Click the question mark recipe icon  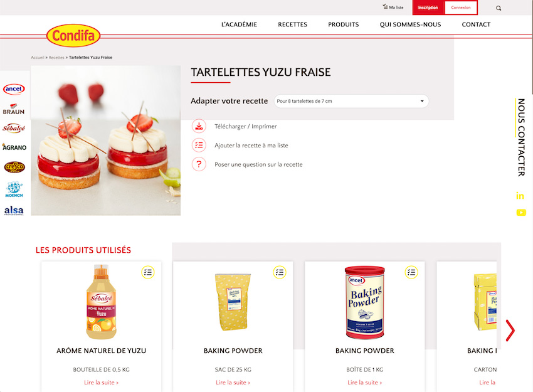tap(199, 164)
